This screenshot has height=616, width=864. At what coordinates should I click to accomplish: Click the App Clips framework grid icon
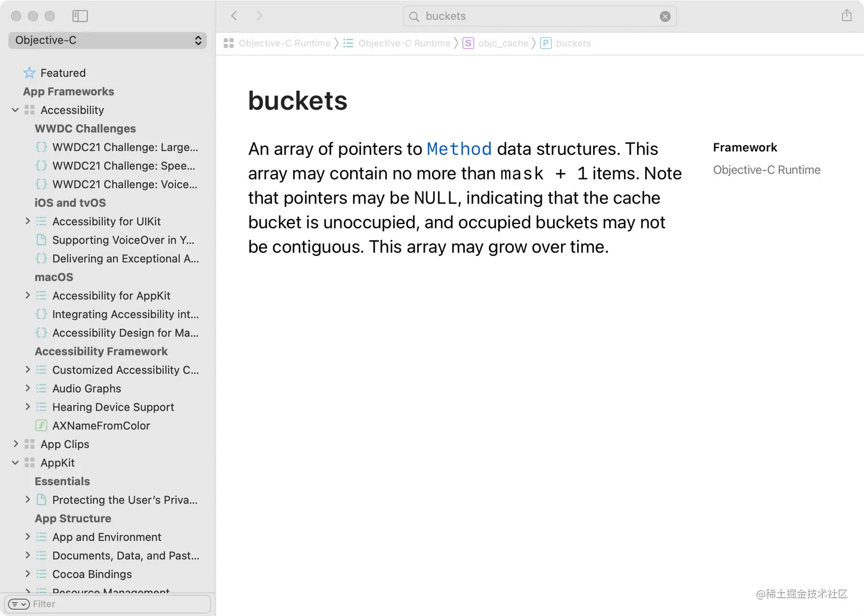(x=29, y=444)
